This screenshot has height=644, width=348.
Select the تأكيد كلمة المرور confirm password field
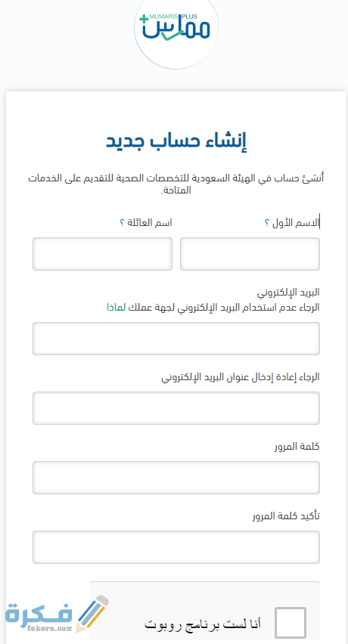pos(176,546)
